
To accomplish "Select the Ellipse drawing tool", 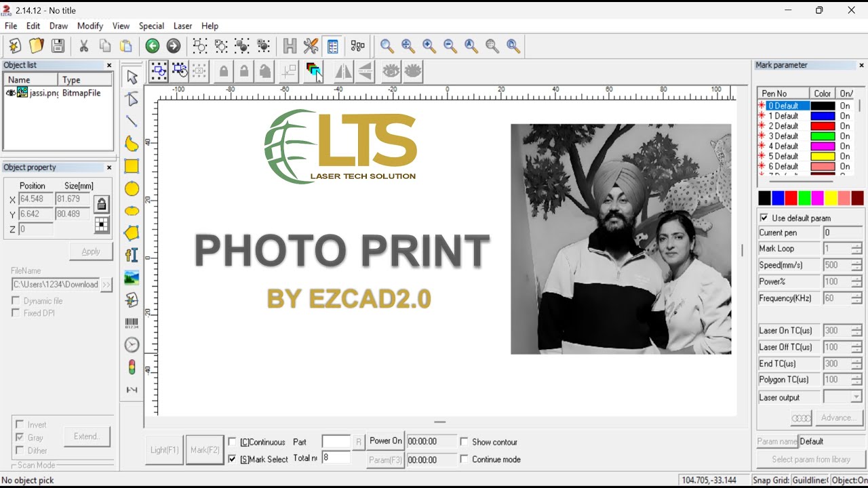I will click(x=132, y=211).
